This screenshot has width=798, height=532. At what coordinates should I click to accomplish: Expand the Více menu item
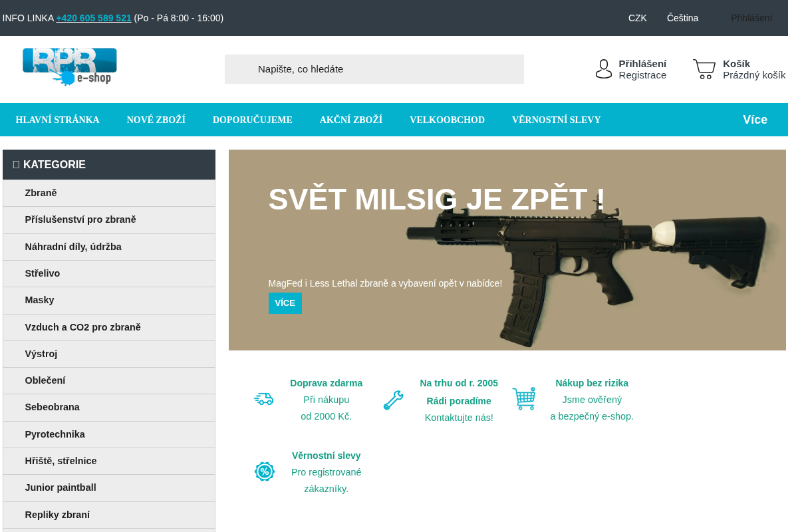click(x=755, y=120)
